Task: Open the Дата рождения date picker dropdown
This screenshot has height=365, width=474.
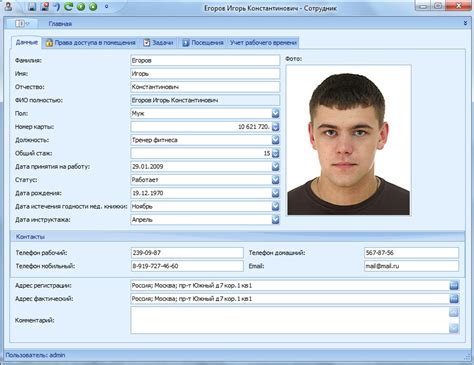Action: pyautogui.click(x=275, y=193)
